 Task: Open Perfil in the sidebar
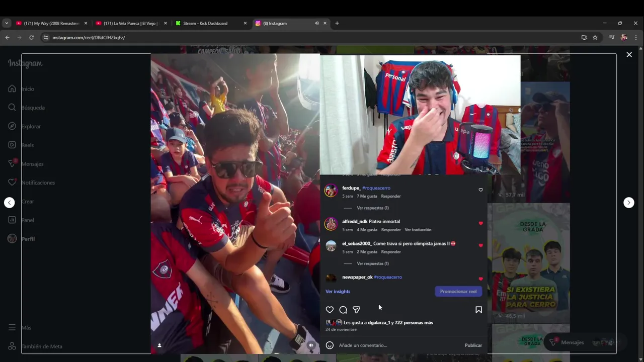(x=21, y=239)
